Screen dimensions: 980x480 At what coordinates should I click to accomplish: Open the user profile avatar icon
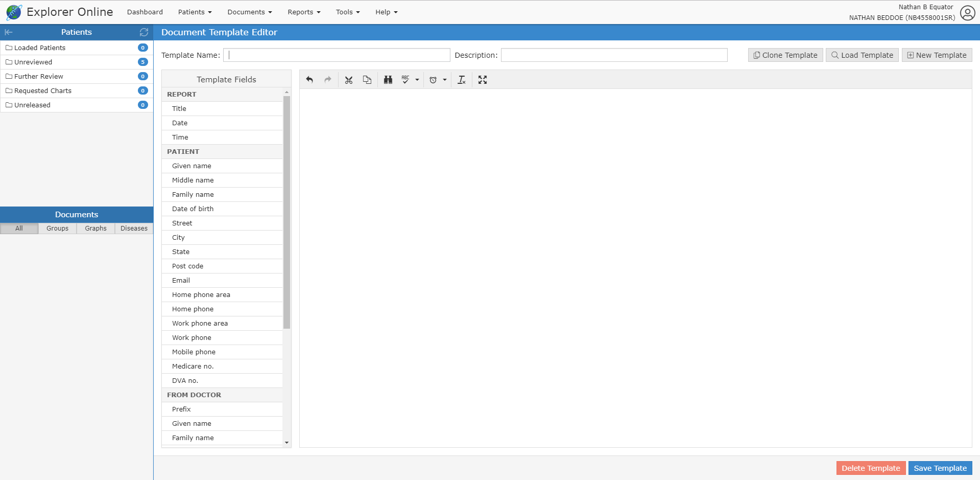click(967, 13)
